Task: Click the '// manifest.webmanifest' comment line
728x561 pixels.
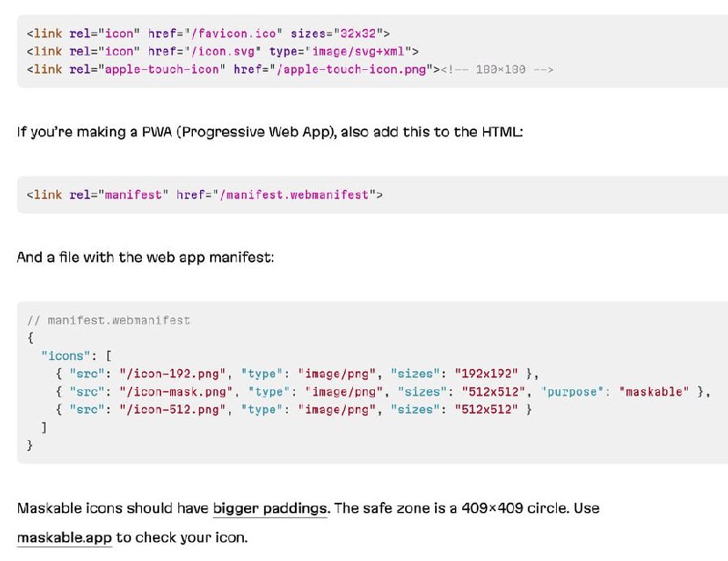Action: tap(108, 320)
